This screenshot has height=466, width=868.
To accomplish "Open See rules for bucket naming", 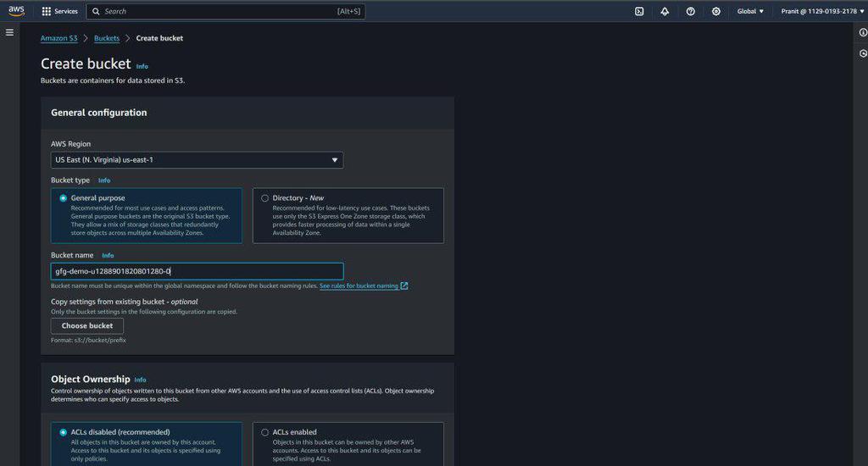I will tap(359, 286).
